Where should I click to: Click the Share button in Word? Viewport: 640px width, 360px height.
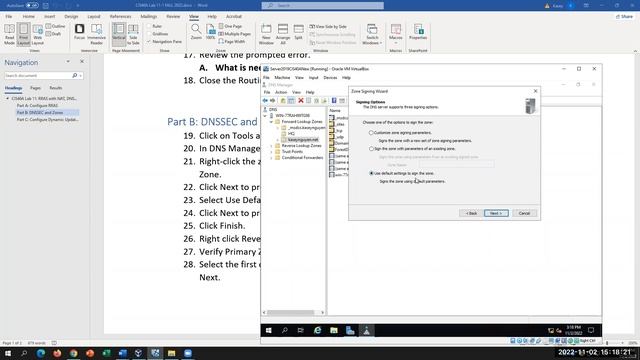tap(624, 16)
